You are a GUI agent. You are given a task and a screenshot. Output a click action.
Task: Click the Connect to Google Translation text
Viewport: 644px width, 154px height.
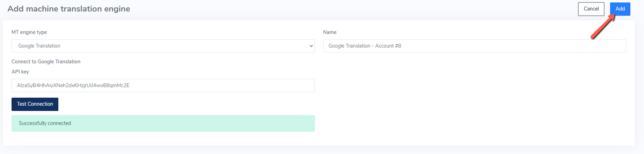(46, 62)
